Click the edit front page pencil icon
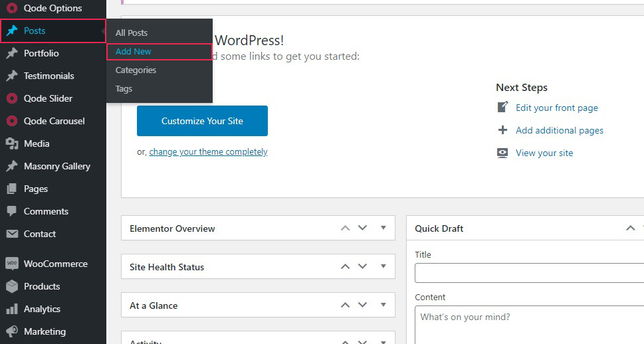The image size is (644, 344). [502, 107]
